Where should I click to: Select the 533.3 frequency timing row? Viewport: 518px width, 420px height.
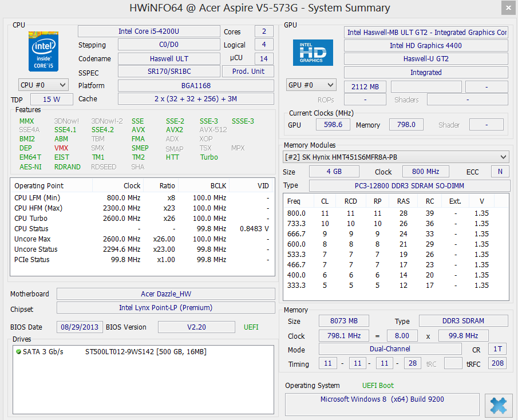click(396, 255)
